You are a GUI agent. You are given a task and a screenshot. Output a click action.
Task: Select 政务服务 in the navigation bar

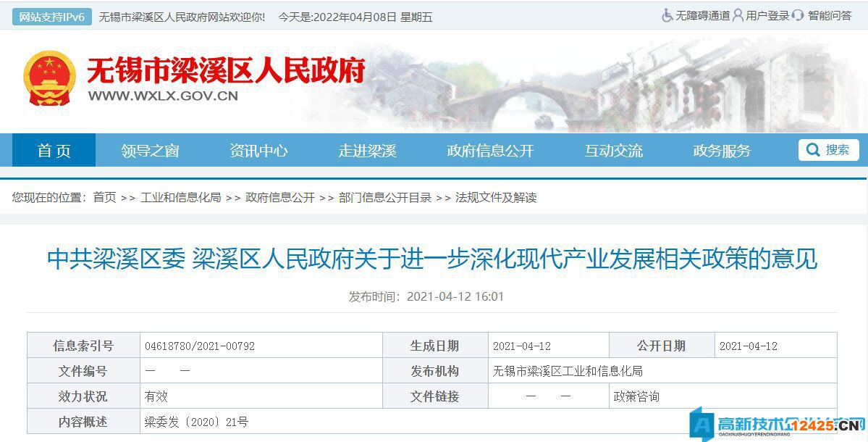(x=722, y=150)
